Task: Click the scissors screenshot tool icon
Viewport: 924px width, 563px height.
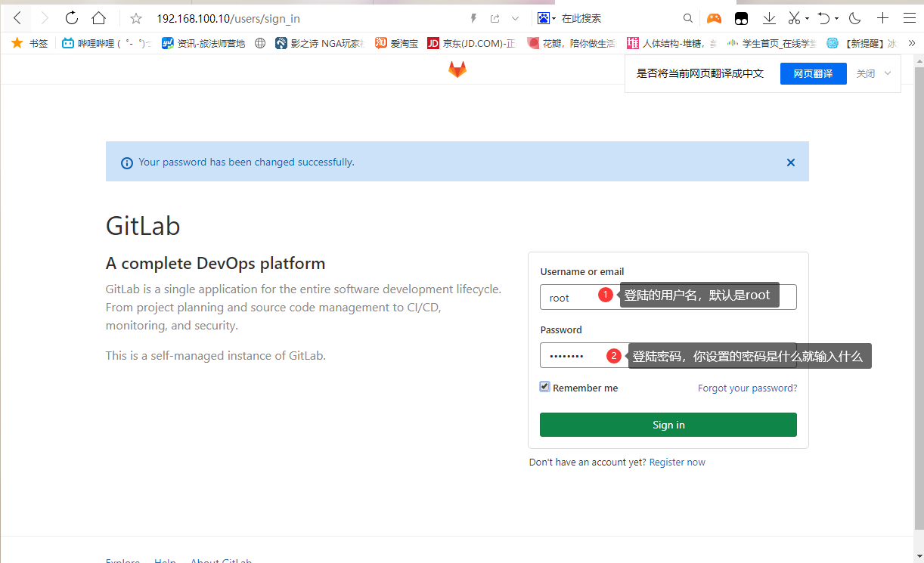Action: pyautogui.click(x=794, y=18)
